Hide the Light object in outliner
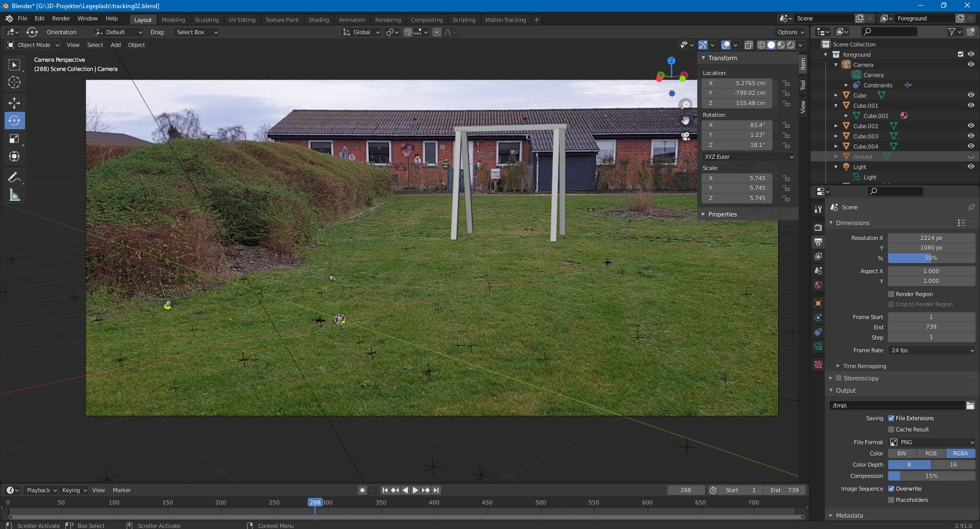The height and width of the screenshot is (529, 980). tap(971, 166)
